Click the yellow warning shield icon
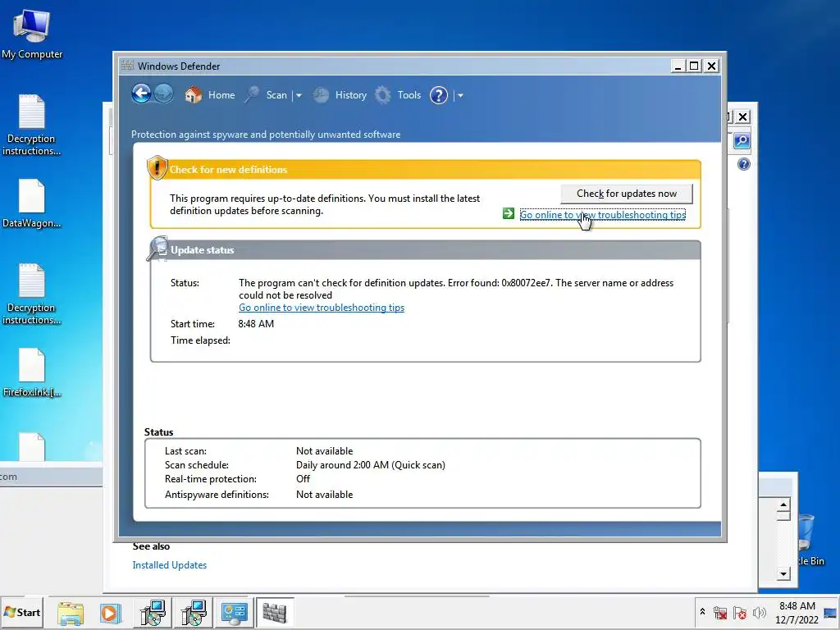 (157, 167)
